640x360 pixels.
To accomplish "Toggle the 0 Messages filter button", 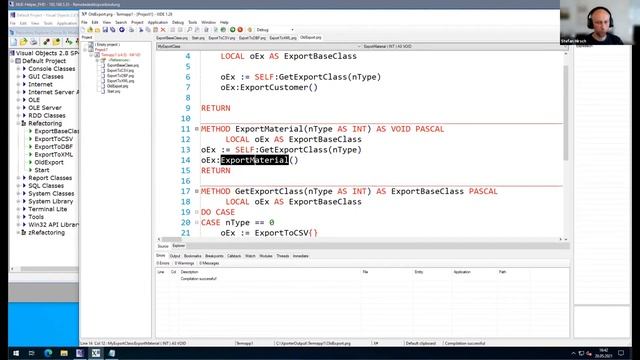I will coord(209,263).
